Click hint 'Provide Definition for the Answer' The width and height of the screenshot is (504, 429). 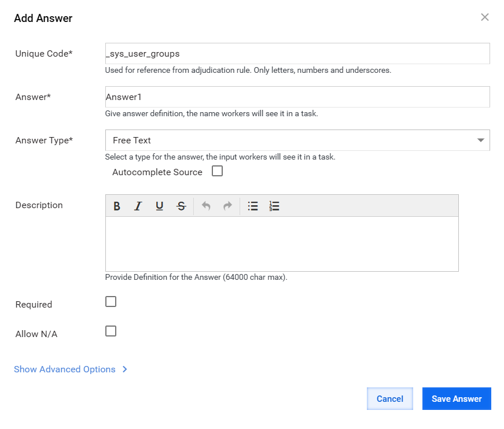pos(196,277)
